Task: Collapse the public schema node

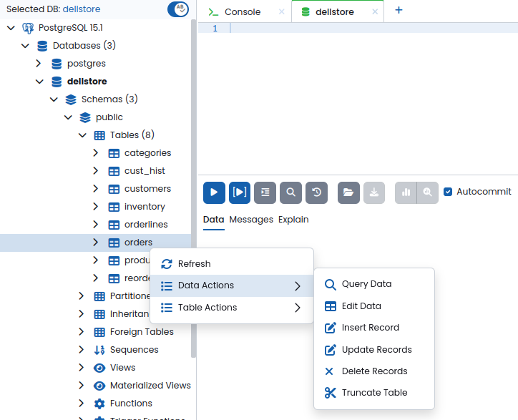Action: [x=68, y=117]
